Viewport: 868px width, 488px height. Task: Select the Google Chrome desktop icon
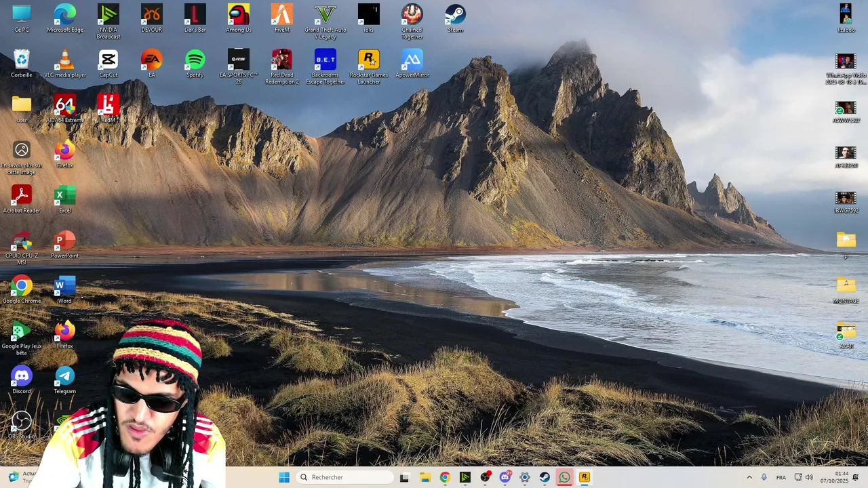(x=22, y=290)
